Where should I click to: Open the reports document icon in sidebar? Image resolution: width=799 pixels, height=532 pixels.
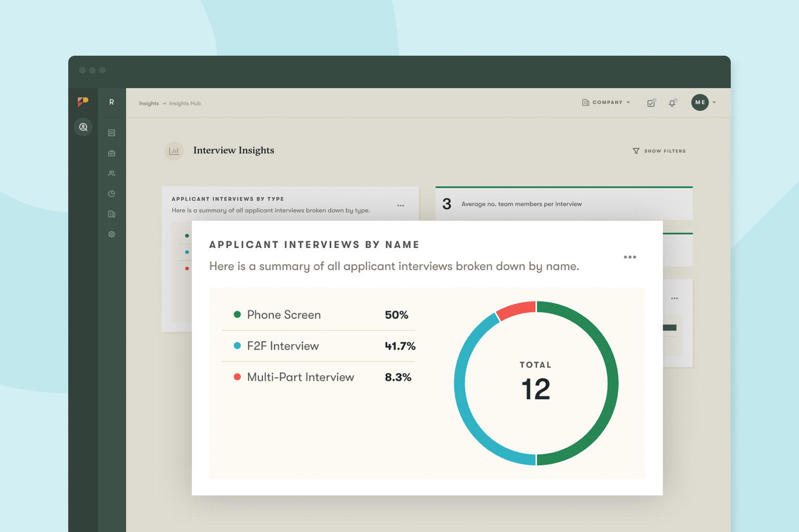[x=111, y=214]
